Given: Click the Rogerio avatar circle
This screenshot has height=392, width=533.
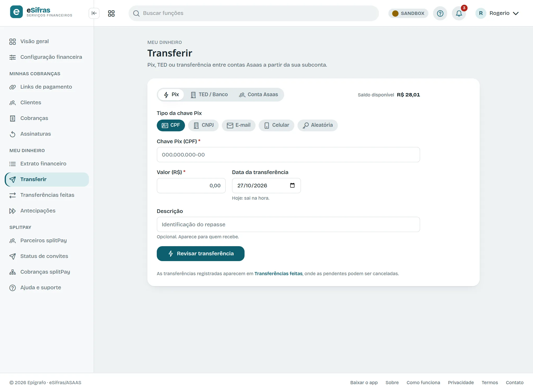Looking at the screenshot, I should point(481,13).
